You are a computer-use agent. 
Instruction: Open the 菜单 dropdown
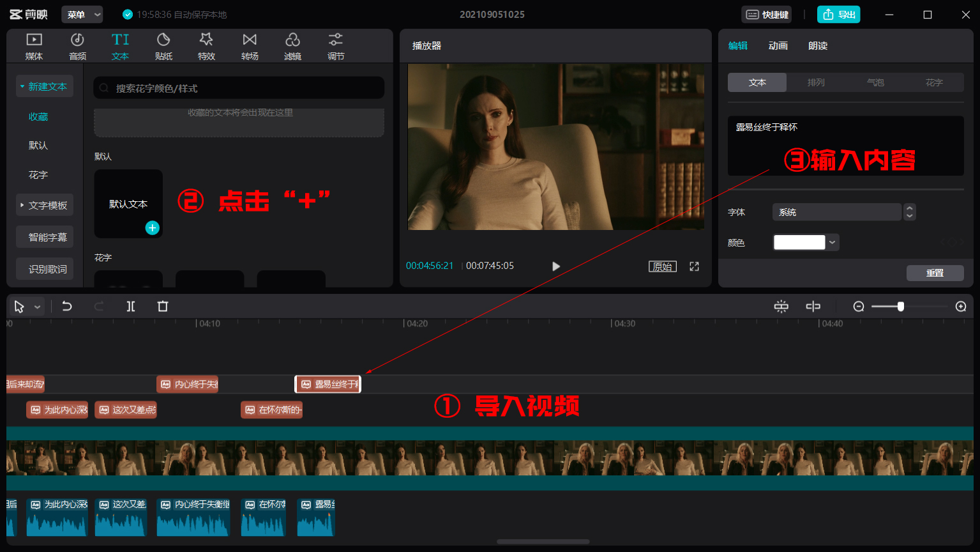point(82,13)
